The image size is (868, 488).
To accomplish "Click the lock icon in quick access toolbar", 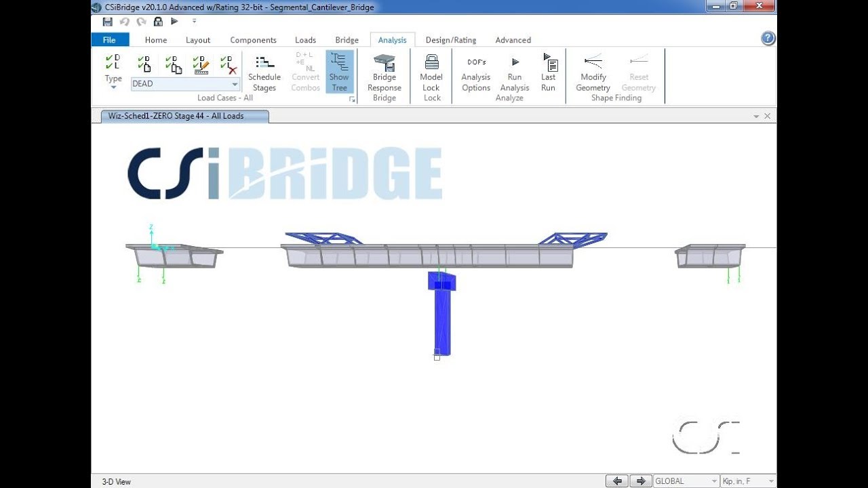I will pos(158,22).
